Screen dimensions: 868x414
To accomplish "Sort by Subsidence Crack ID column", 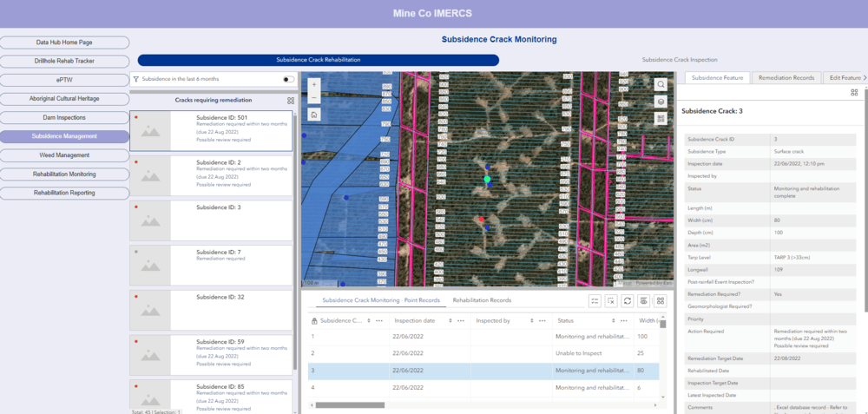I will (371, 320).
